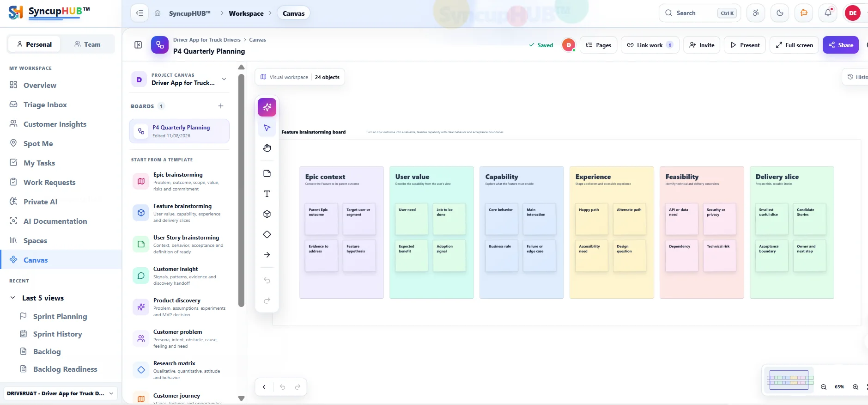Pick the arrow connector tool

coord(267,255)
